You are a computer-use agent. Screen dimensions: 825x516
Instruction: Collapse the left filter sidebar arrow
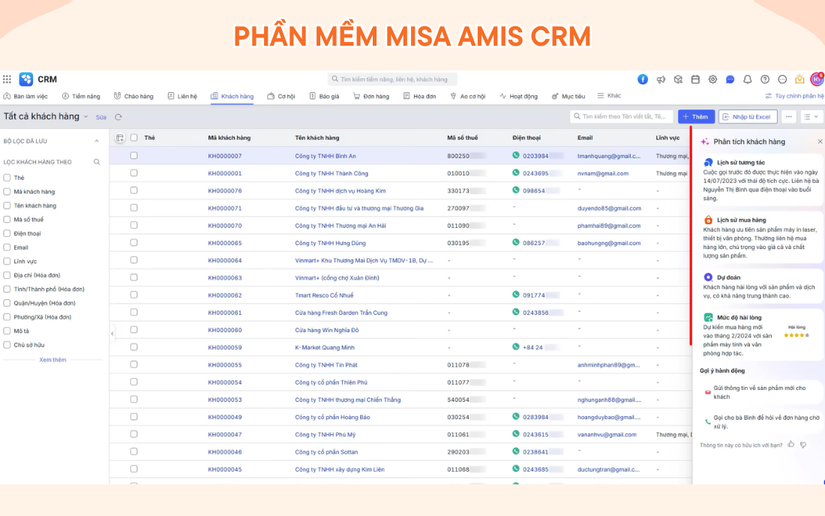(x=112, y=333)
